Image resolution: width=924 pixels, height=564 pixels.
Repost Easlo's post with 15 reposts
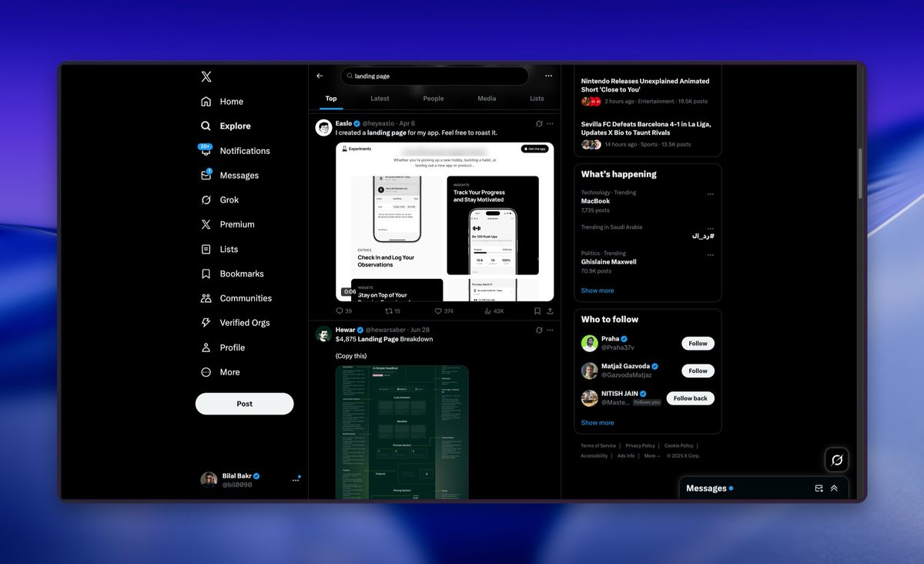tap(393, 311)
